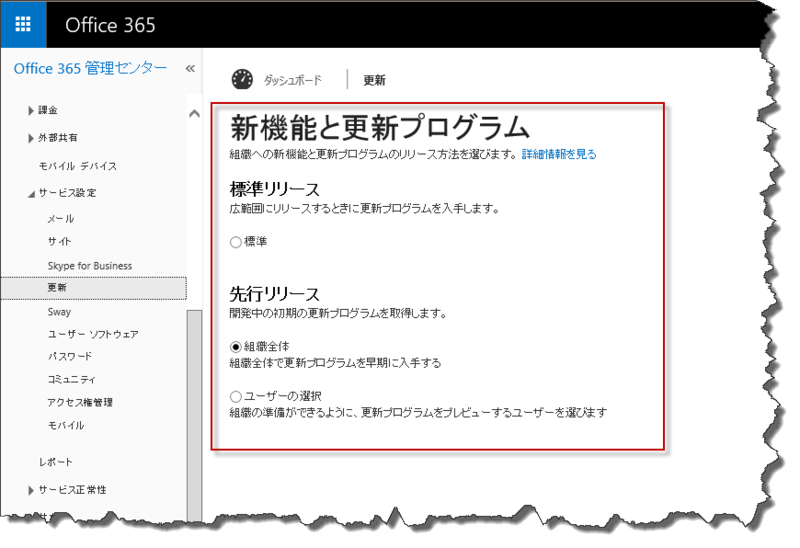Collapse the navigation pane with double chevron
This screenshot has height=548, width=800.
tap(190, 68)
